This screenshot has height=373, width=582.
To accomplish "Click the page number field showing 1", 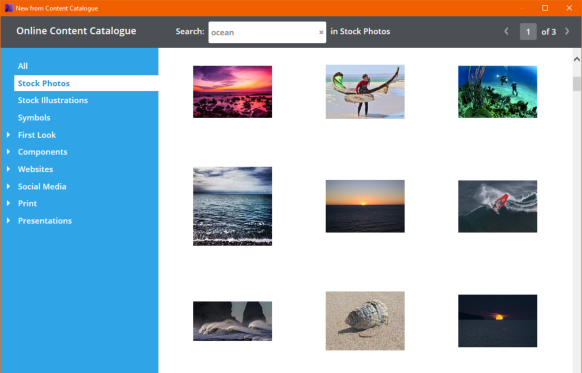I will 528,32.
